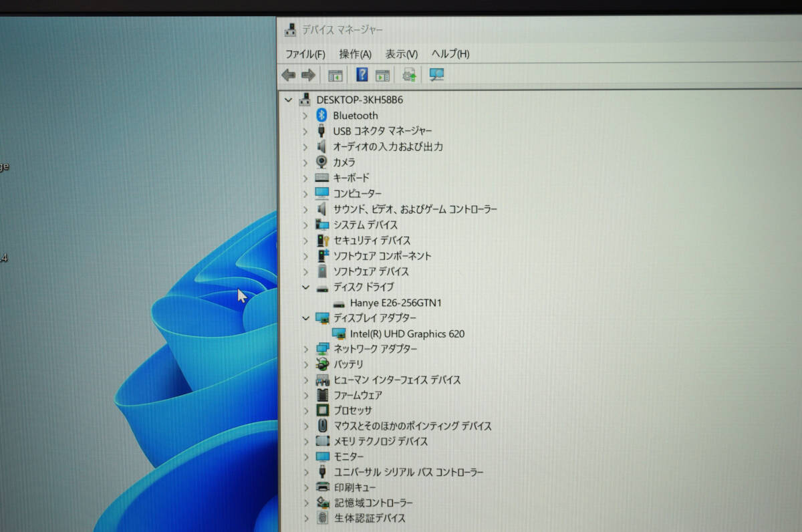Viewport: 802px width, 532px height.
Task: Open the ファイル(F) menu
Action: pos(305,54)
